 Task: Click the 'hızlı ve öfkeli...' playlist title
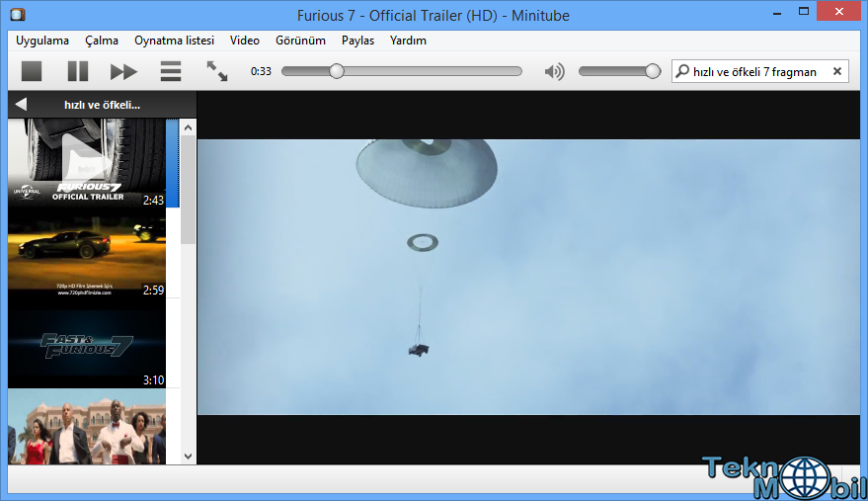coord(102,105)
